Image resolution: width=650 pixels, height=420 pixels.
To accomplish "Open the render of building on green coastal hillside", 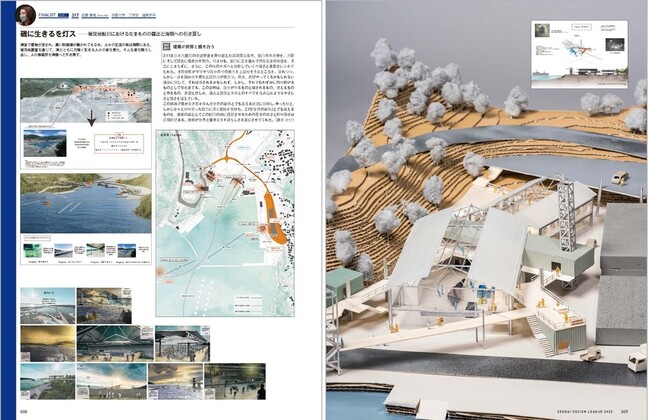I will click(x=48, y=381).
